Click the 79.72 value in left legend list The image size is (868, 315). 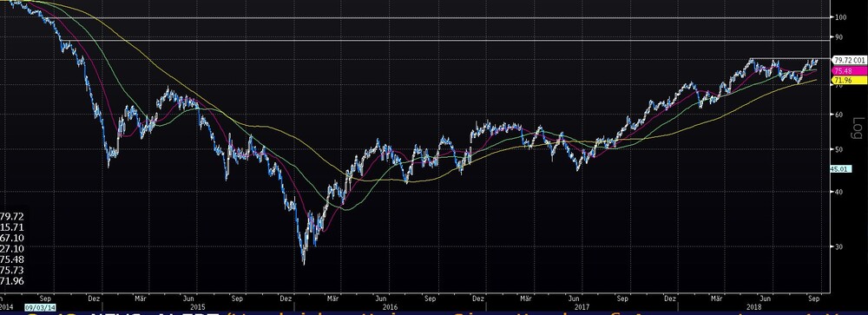(11, 216)
